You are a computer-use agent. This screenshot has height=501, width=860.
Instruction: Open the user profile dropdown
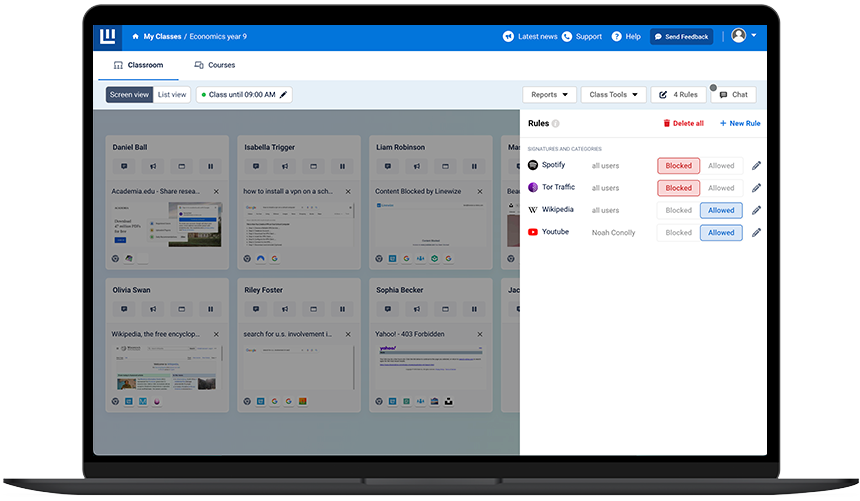pos(743,36)
